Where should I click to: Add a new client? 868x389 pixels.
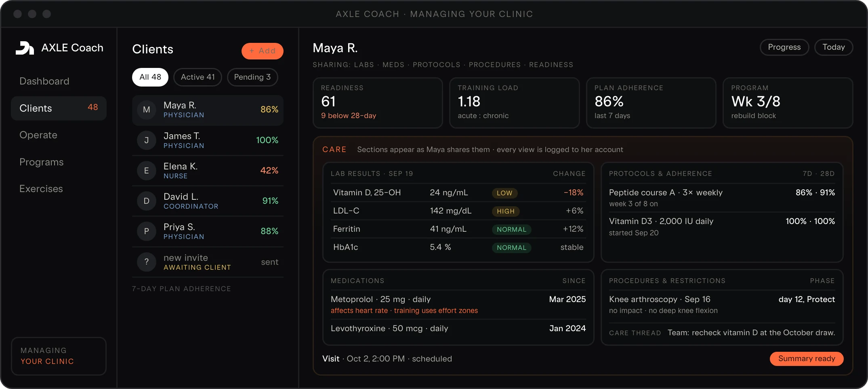pos(262,51)
